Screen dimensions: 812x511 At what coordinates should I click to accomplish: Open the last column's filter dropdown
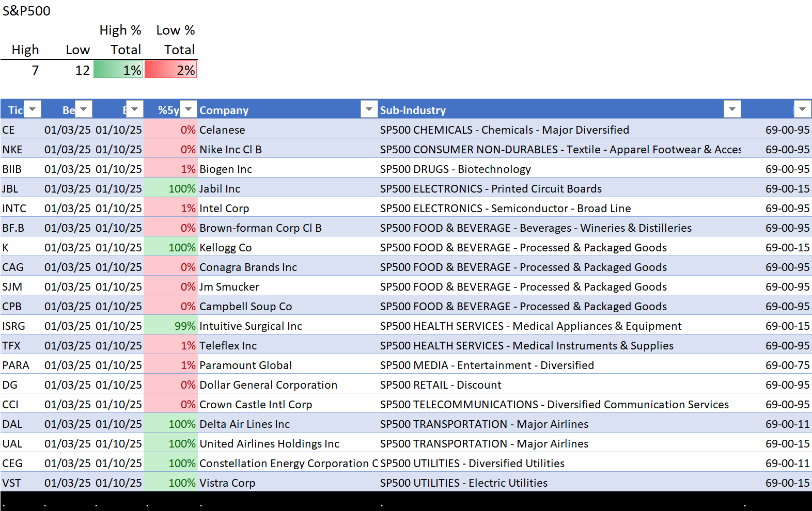pos(802,109)
